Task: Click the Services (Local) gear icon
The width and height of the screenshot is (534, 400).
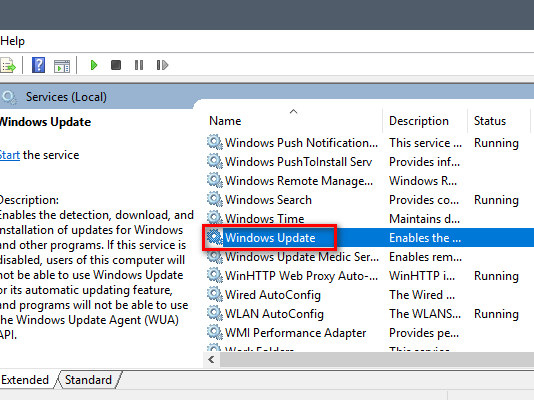Action: click(x=9, y=97)
